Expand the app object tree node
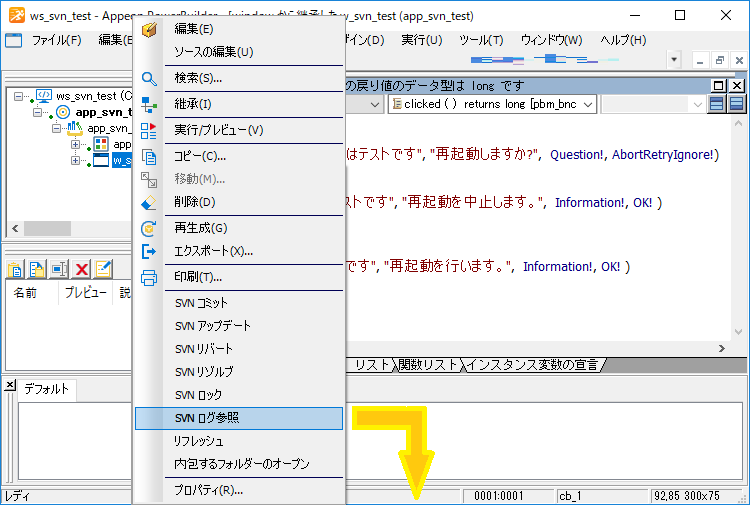 tap(75, 144)
